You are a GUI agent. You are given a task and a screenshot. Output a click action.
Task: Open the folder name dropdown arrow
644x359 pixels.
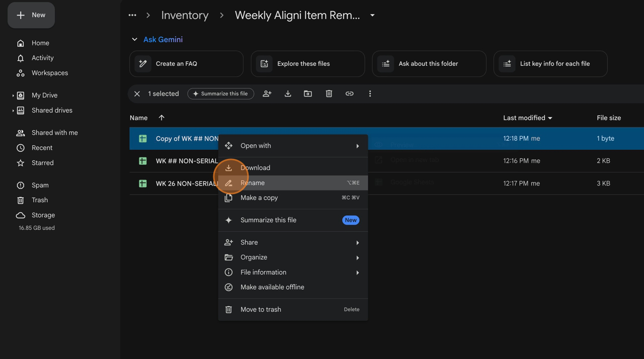pyautogui.click(x=372, y=15)
